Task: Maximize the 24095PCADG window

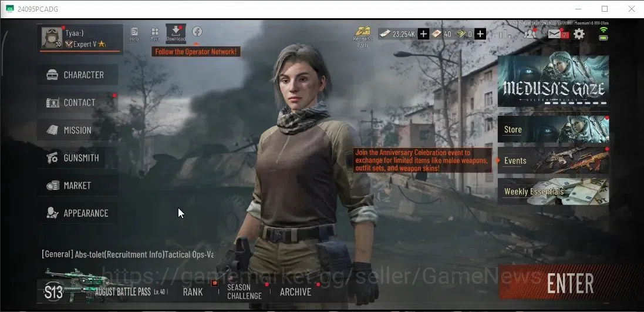Action: point(605,9)
